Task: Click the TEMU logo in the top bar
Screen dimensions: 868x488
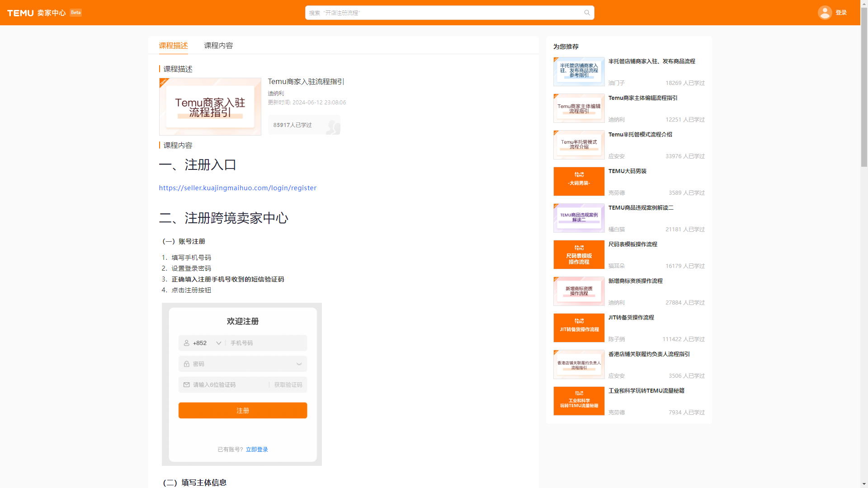Action: click(20, 12)
